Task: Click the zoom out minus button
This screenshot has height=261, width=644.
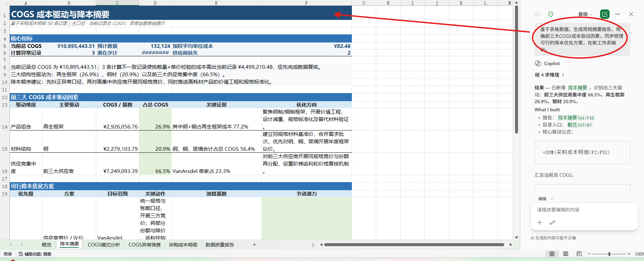Action: point(589,254)
